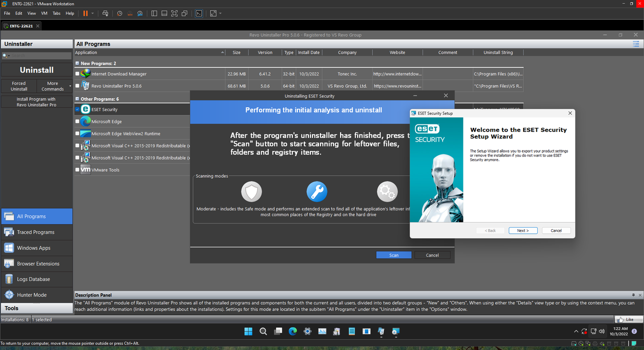Screen dimensions: 644x350
Task: Sort by the Application column header
Action: point(150,52)
